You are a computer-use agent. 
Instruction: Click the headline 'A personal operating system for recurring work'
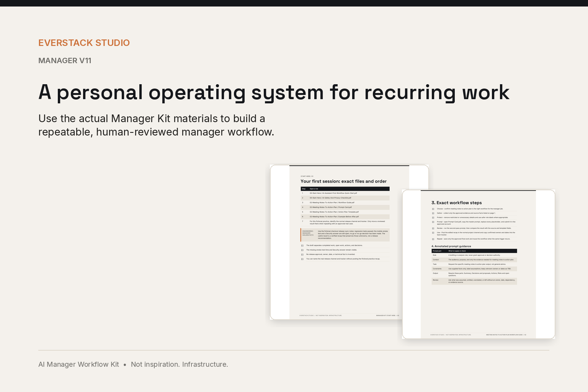point(274,92)
